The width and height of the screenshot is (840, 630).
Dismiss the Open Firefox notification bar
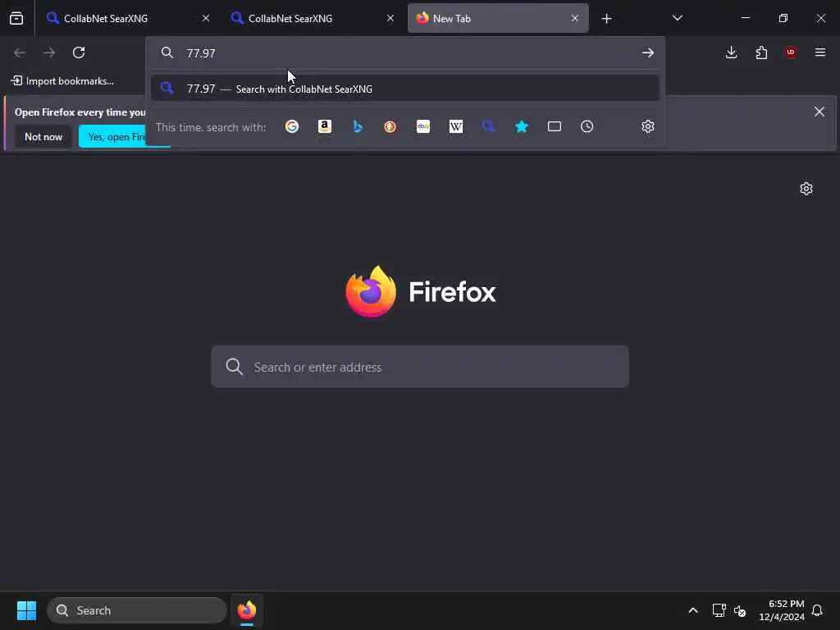819,112
